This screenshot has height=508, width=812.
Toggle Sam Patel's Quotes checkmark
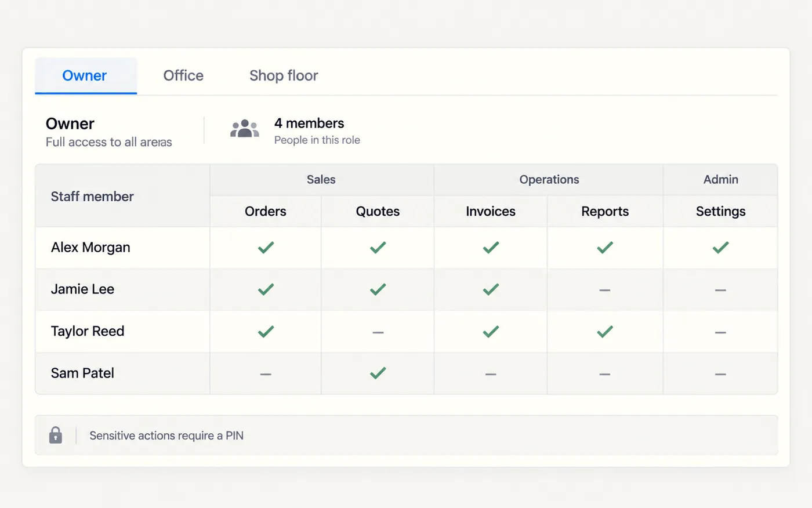[378, 373]
